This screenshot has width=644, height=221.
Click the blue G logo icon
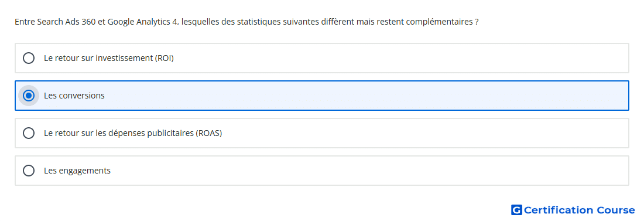(516, 210)
